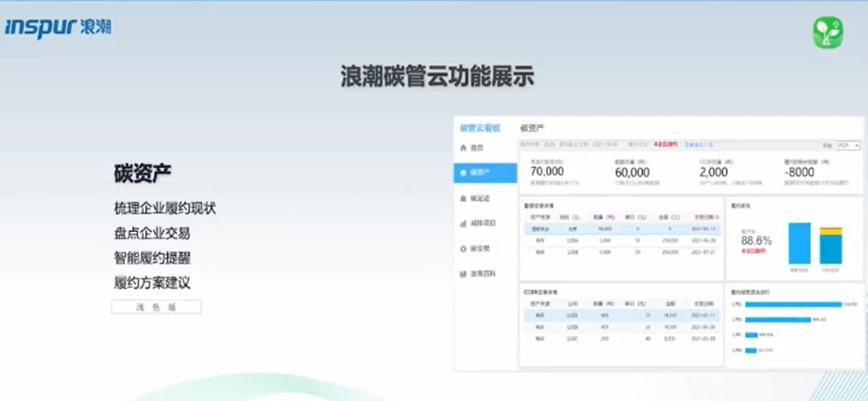Select the CCER row with quantity 200
Viewport: 868px width, 401px height.
622,339
